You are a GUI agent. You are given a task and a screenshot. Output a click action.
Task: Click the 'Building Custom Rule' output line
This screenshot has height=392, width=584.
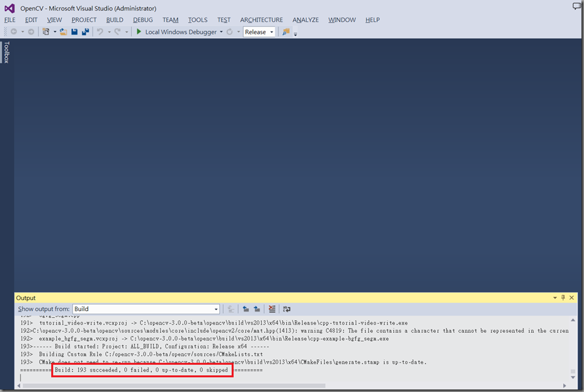click(x=142, y=354)
